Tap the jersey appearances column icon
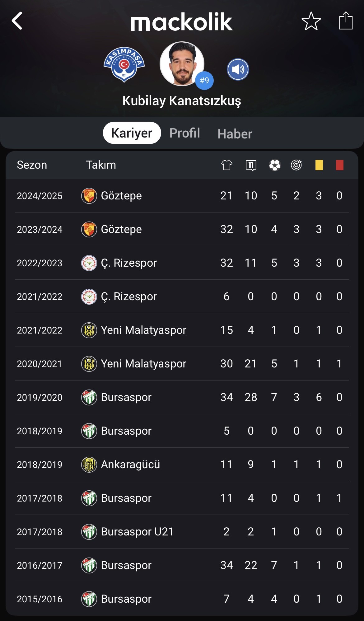Screen dimensions: 364x621 [x=227, y=165]
